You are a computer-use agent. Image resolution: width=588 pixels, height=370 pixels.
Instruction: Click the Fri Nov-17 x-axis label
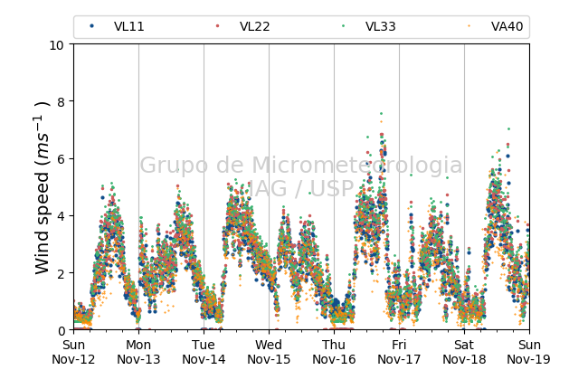pyautogui.click(x=399, y=352)
